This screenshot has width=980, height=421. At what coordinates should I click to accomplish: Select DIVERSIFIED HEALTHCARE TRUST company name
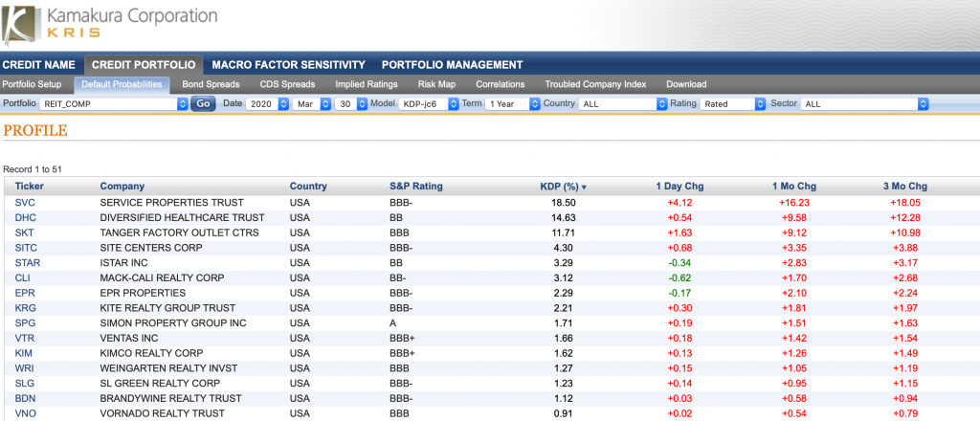point(183,217)
